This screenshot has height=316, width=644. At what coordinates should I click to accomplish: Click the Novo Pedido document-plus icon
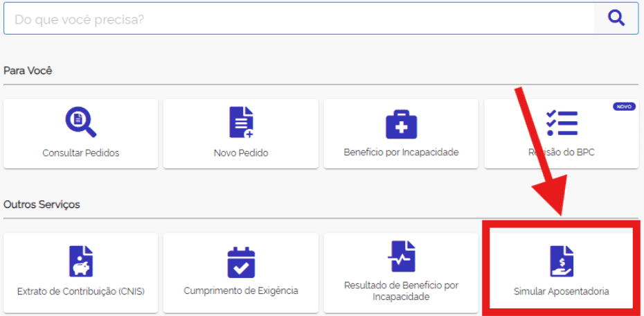click(x=241, y=123)
